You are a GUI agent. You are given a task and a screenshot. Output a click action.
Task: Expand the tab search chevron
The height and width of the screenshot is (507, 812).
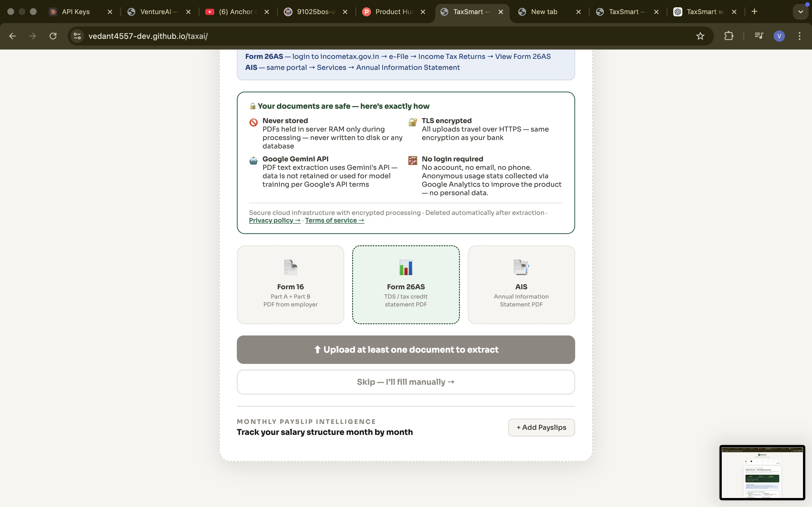[x=800, y=12]
